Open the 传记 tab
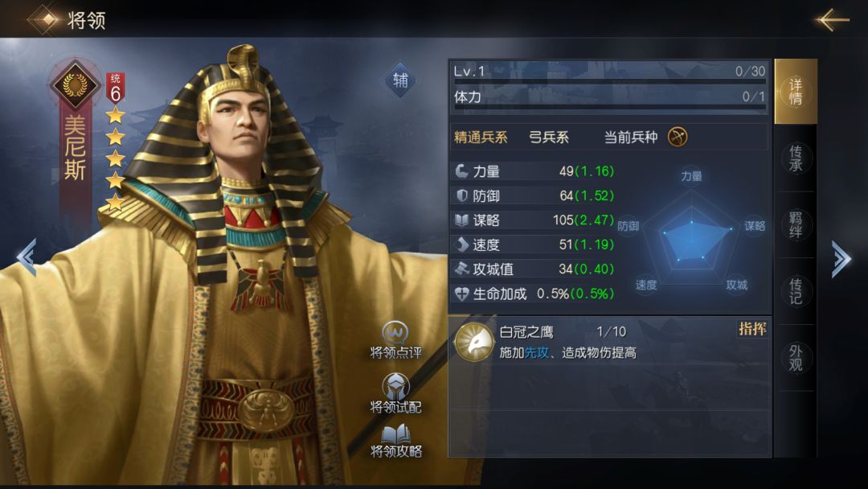 tap(796, 291)
